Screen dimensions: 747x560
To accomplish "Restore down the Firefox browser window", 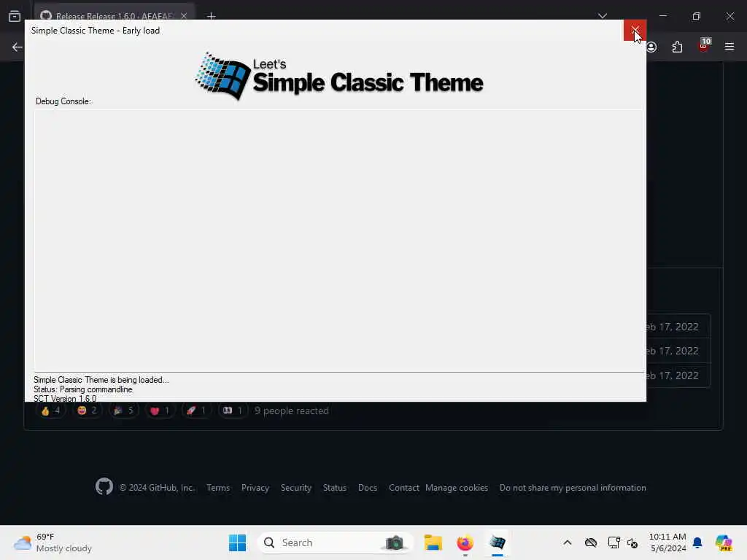I will [x=697, y=16].
